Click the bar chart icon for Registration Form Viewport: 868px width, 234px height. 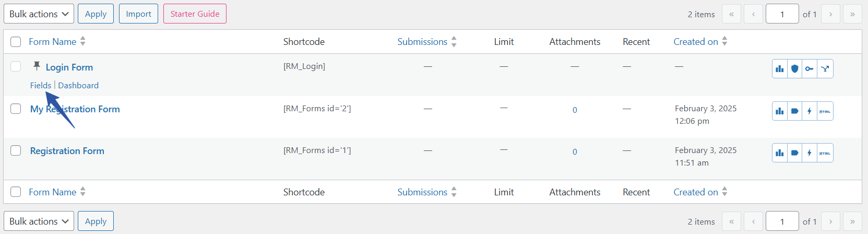point(780,153)
